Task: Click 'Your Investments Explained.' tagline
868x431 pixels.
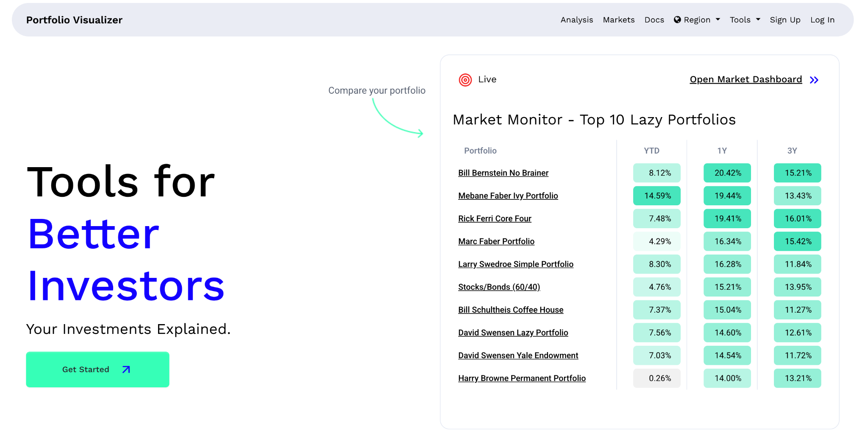Action: tap(128, 329)
